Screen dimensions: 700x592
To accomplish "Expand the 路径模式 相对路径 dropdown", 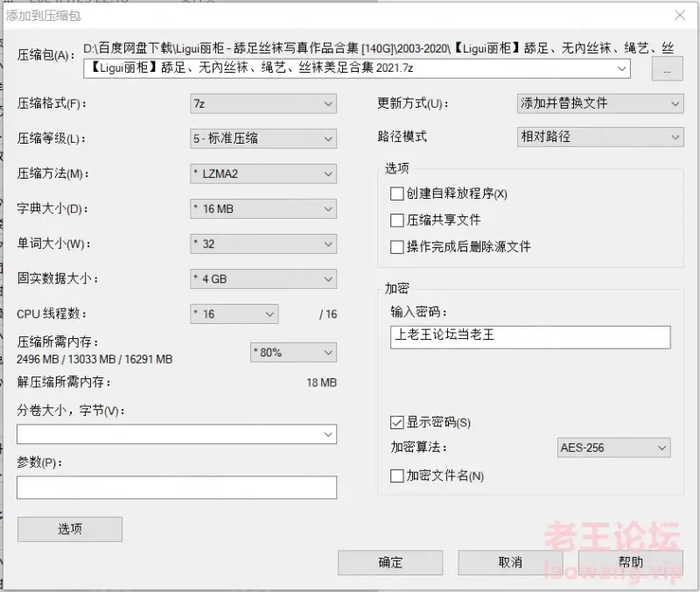I will 600,137.
